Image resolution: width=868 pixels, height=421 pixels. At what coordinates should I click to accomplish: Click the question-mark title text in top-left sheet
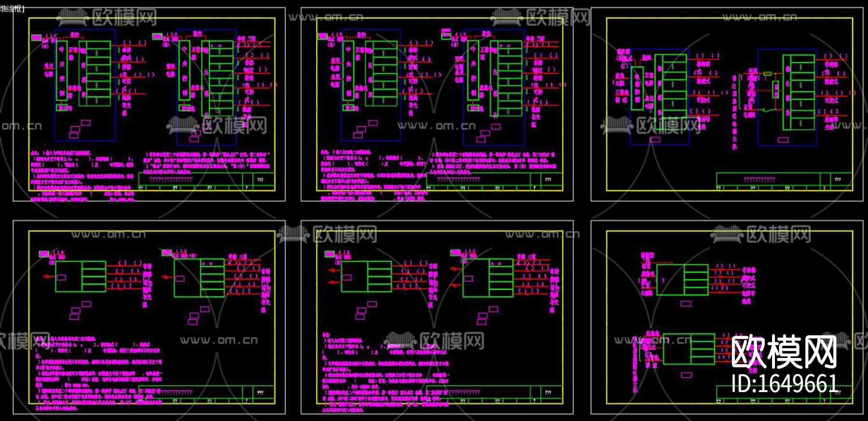click(x=171, y=179)
